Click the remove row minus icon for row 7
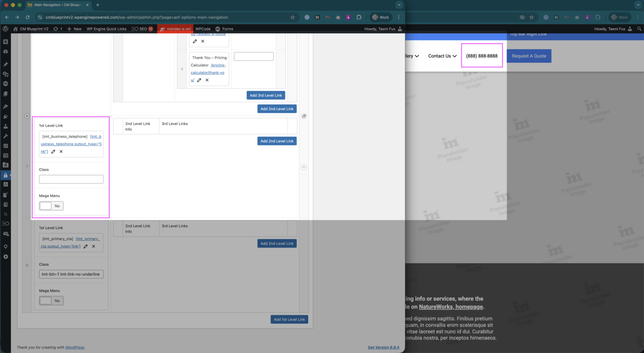 304,167
